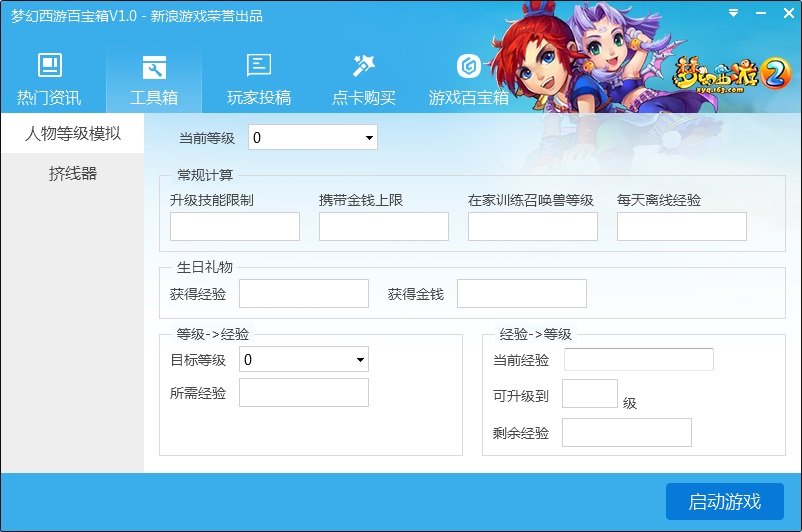Click the 剩余经验 field
Viewport: 802px width, 532px height.
pyautogui.click(x=627, y=432)
